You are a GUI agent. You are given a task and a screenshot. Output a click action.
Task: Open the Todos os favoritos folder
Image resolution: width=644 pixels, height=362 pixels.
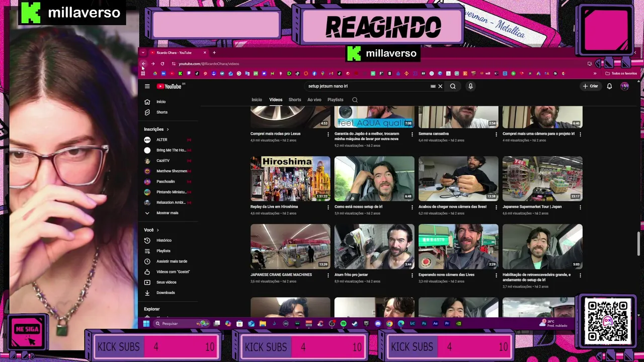622,73
